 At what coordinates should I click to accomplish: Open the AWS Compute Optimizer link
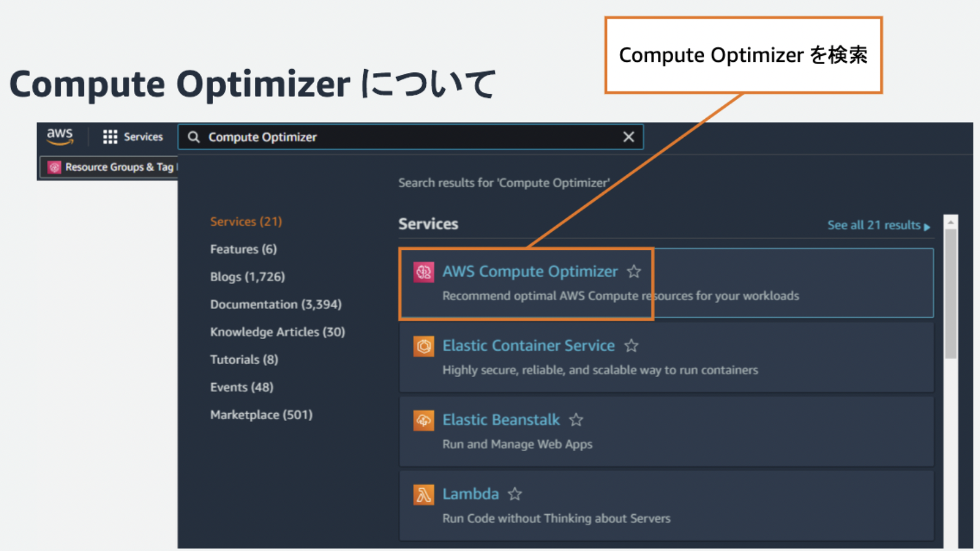click(x=530, y=272)
